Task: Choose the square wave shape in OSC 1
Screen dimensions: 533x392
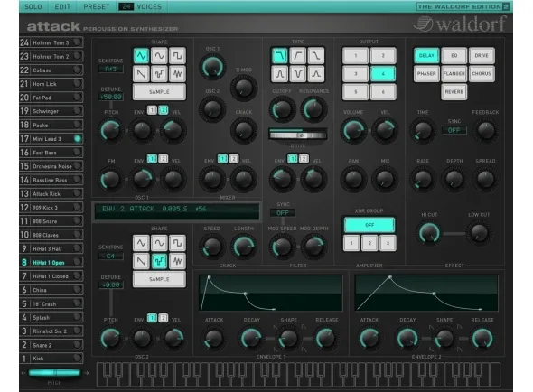Action: tap(177, 56)
